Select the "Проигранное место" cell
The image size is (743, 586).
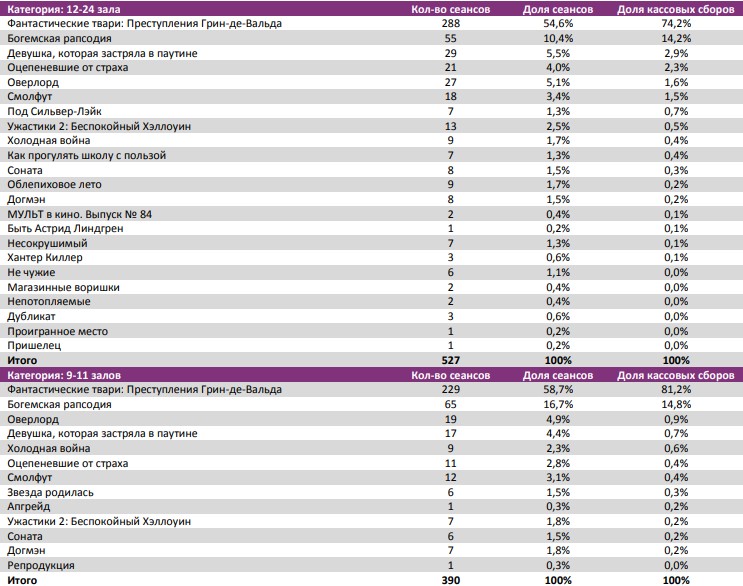pos(58,331)
